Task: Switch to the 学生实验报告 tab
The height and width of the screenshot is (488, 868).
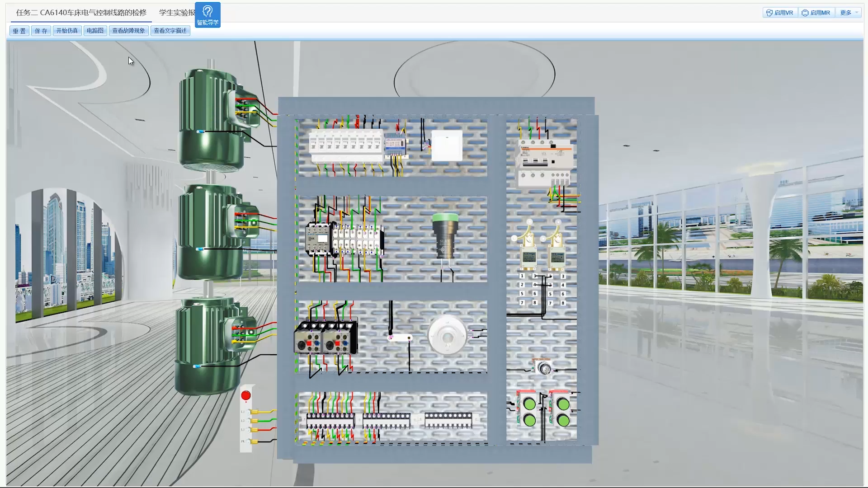Action: (x=176, y=13)
